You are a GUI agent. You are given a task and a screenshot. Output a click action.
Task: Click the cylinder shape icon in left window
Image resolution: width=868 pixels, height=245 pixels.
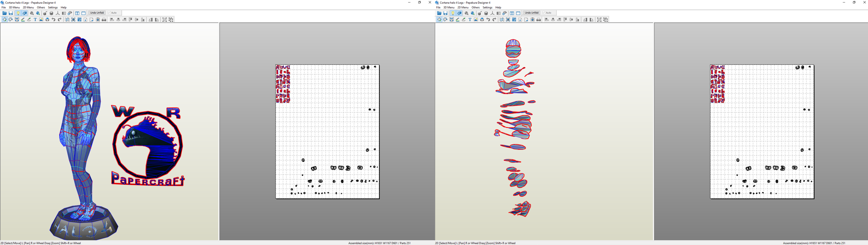(x=51, y=13)
